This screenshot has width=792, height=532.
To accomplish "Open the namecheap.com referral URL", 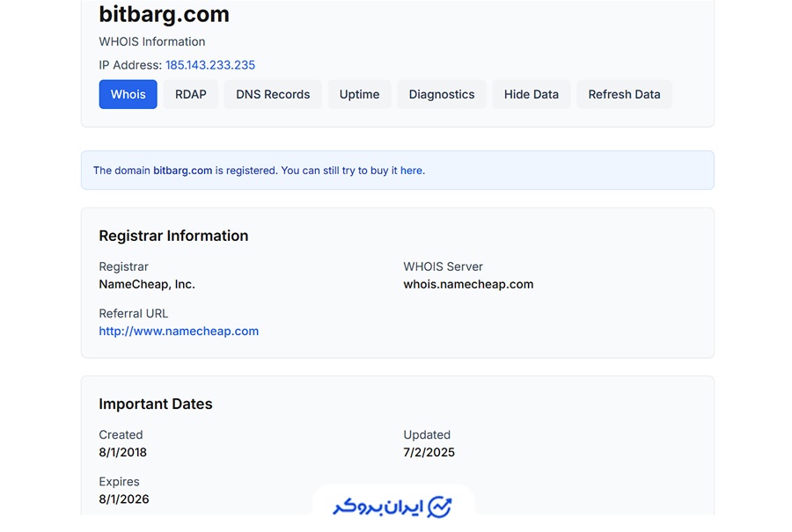I will coord(179,332).
